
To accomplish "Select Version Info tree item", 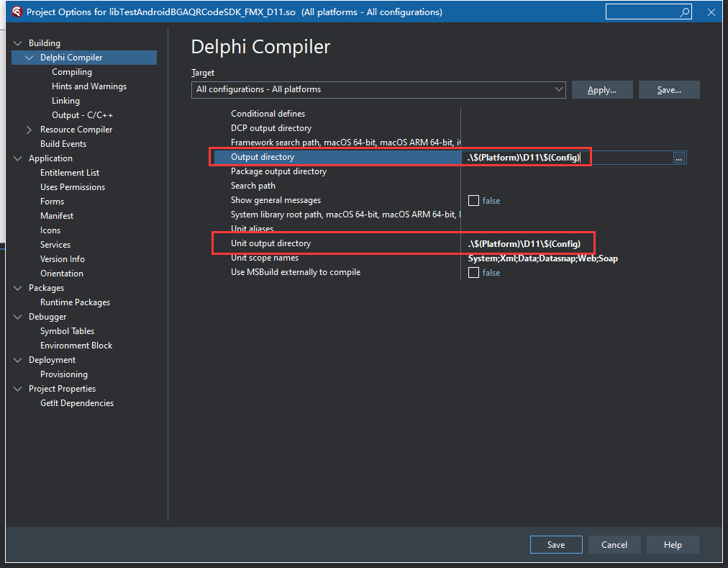I will click(62, 259).
